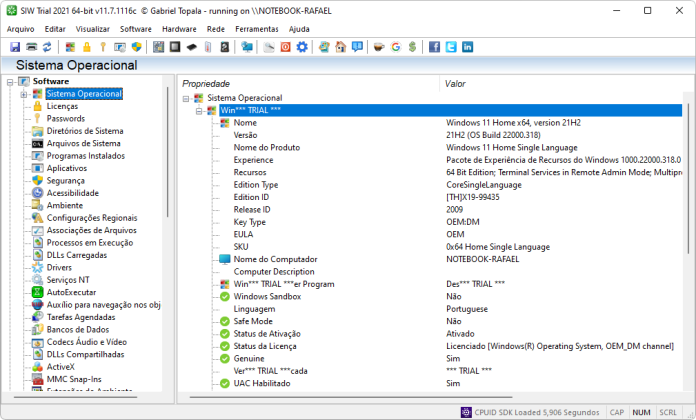
Task: Click the installed programs toolbar icon
Action: click(120, 47)
